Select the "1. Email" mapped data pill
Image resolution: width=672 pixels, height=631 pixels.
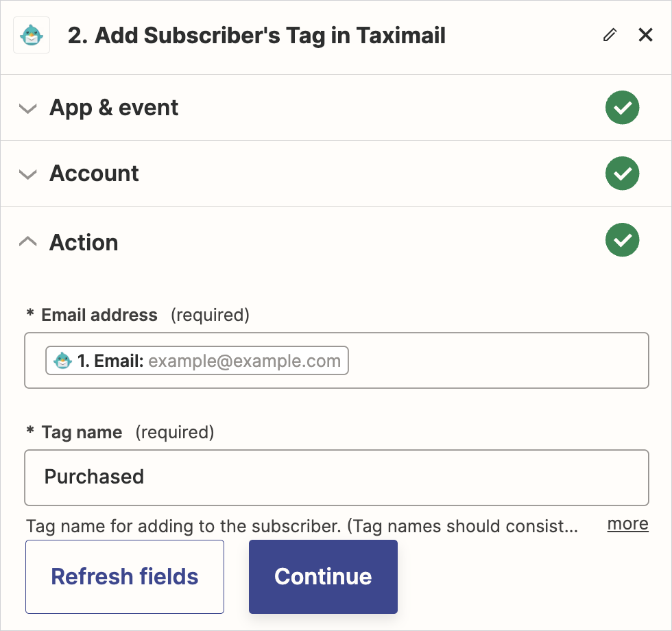point(197,361)
